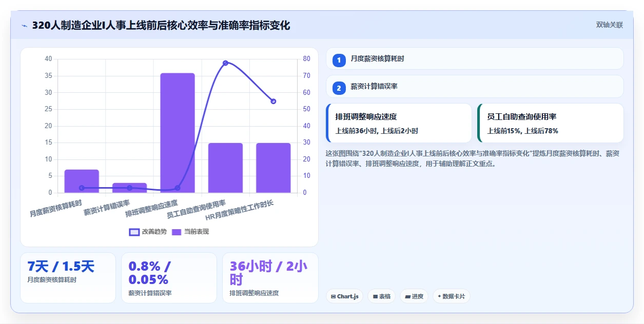Click caption 月度薪资核算耗时 under 7天 stat
The height and width of the screenshot is (324, 644).
click(52, 280)
